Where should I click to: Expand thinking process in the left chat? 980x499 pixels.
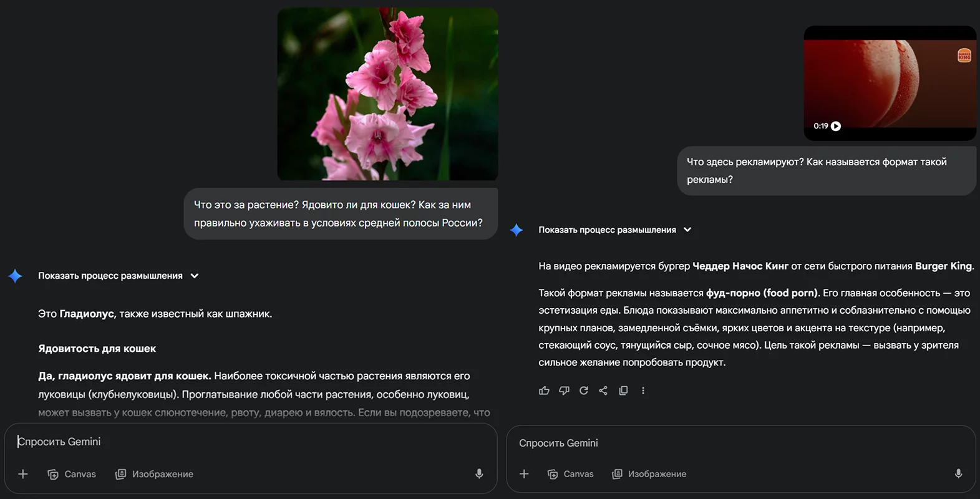coord(119,276)
